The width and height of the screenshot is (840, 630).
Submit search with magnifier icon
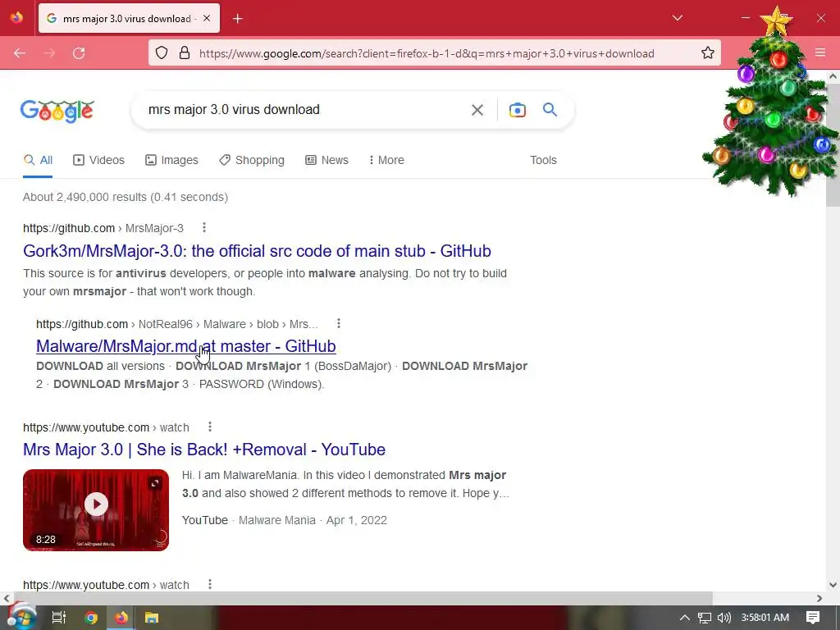pyautogui.click(x=550, y=110)
